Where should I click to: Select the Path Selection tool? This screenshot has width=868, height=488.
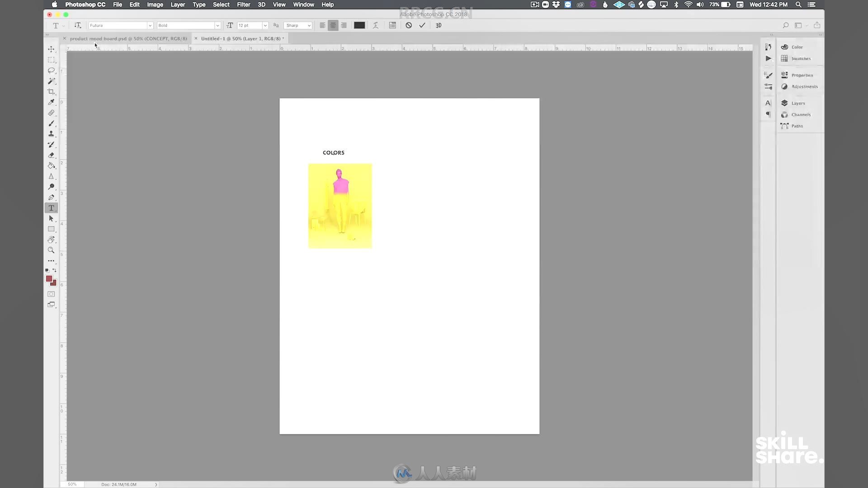(51, 218)
